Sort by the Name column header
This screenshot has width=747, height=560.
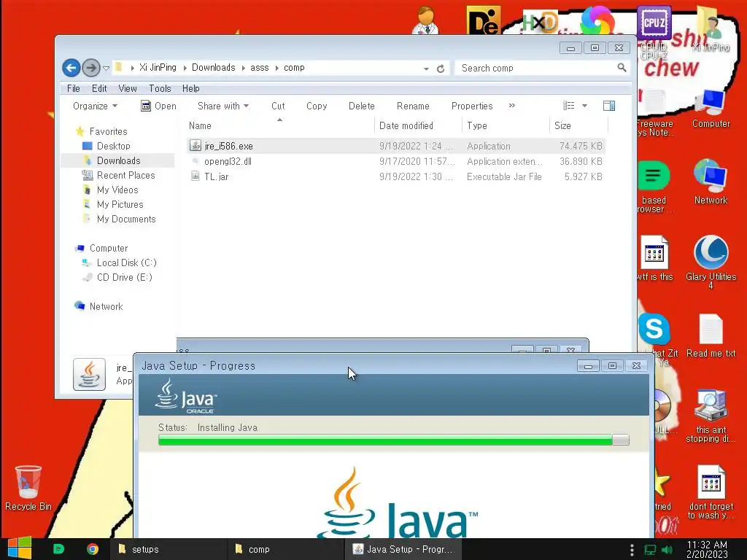(x=279, y=125)
